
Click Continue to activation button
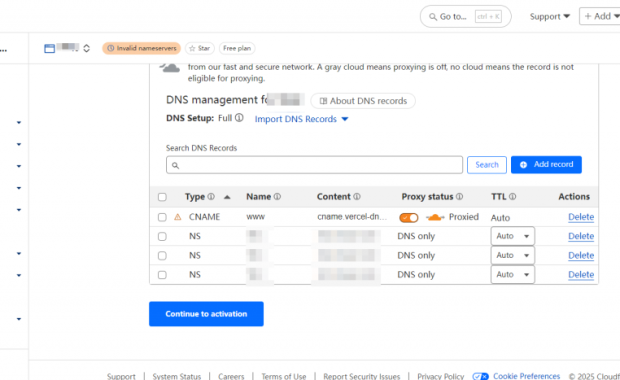pyautogui.click(x=206, y=314)
